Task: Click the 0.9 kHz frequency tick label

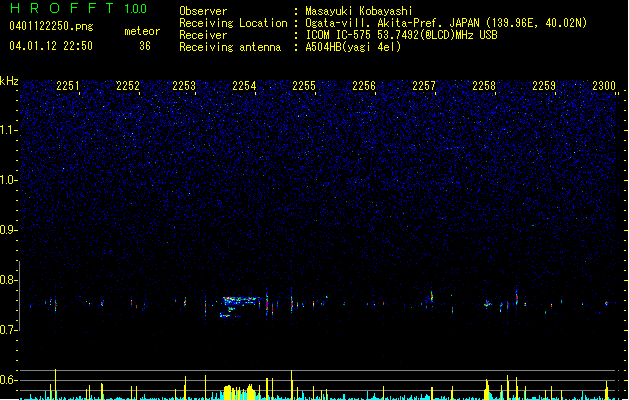Action: click(8, 230)
